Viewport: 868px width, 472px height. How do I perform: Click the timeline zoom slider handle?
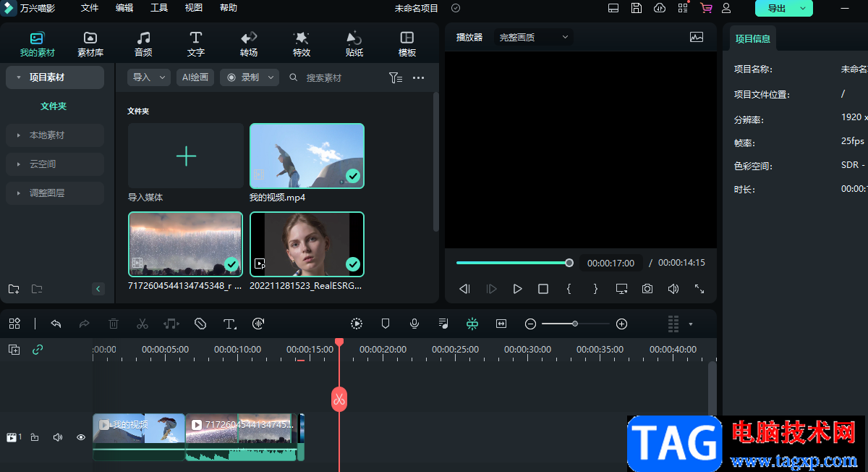[575, 324]
